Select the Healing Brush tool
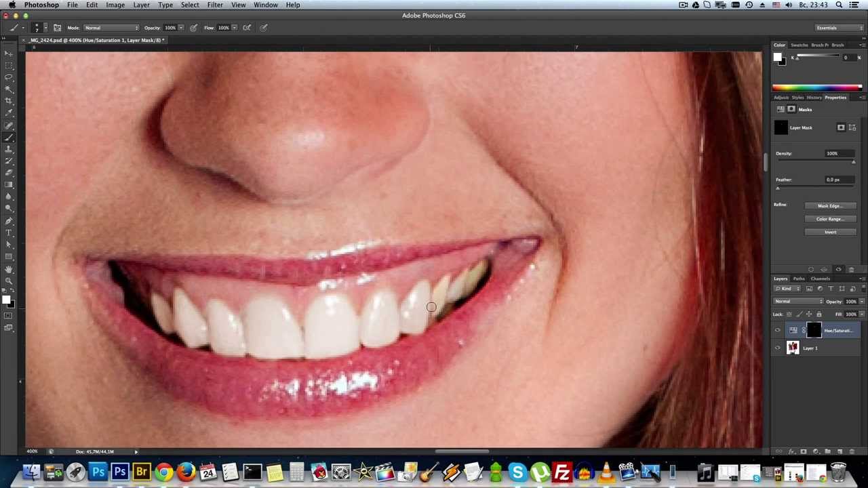The image size is (868, 488). [x=9, y=125]
